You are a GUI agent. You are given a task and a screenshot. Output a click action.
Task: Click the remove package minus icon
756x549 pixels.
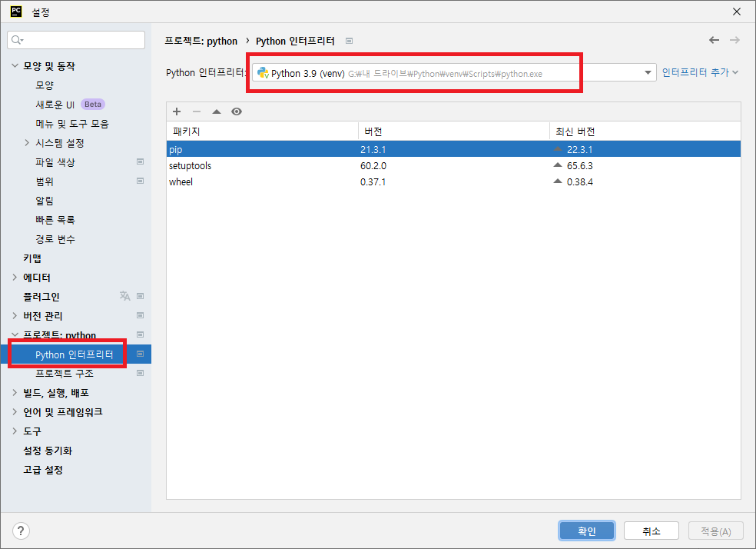tap(197, 111)
